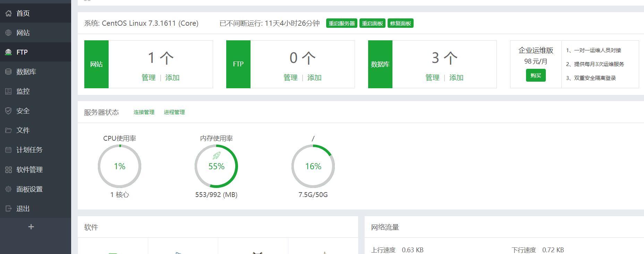Click 1 核心 CPU text
The width and height of the screenshot is (644, 254).
(x=120, y=195)
